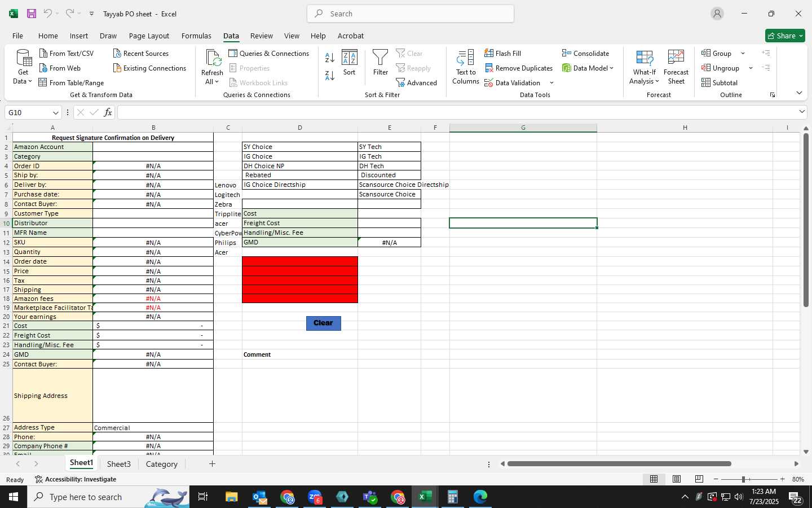Open Recent Sources
Viewport: 812px width, 508px height.
click(x=141, y=53)
